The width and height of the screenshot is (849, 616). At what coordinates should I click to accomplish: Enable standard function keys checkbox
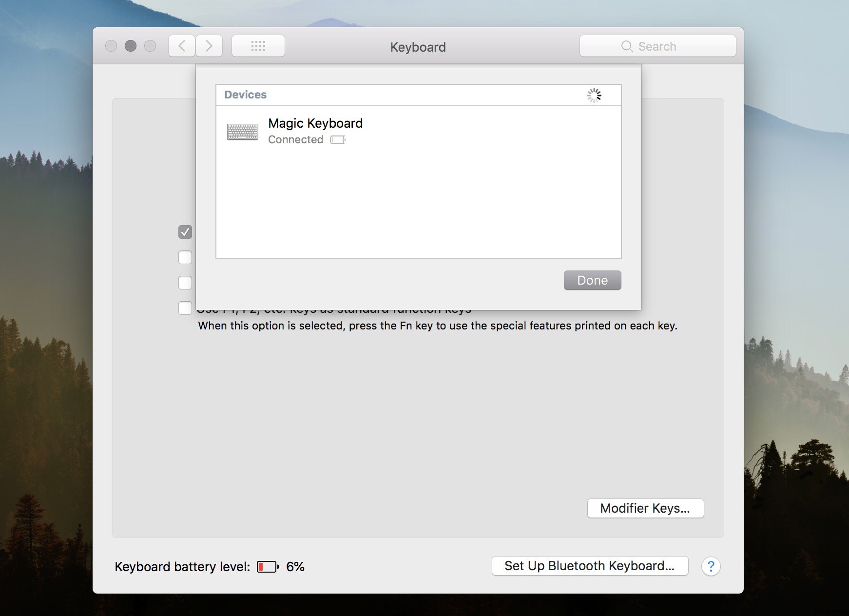tap(185, 308)
